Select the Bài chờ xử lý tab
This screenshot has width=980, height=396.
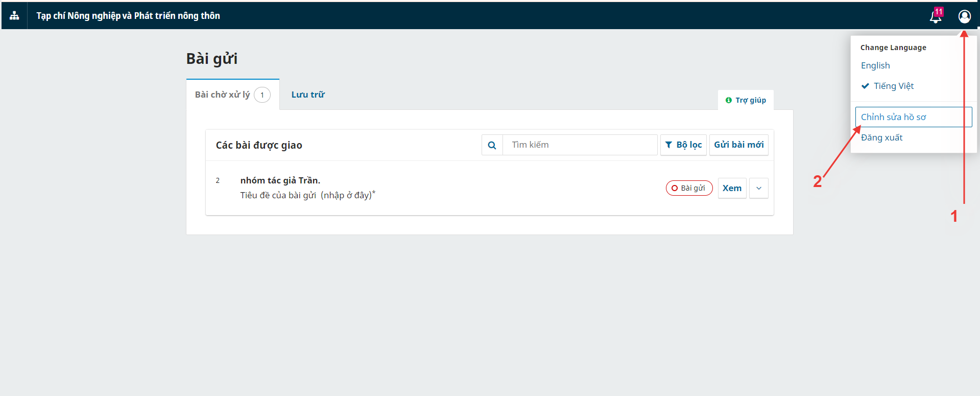pyautogui.click(x=223, y=95)
